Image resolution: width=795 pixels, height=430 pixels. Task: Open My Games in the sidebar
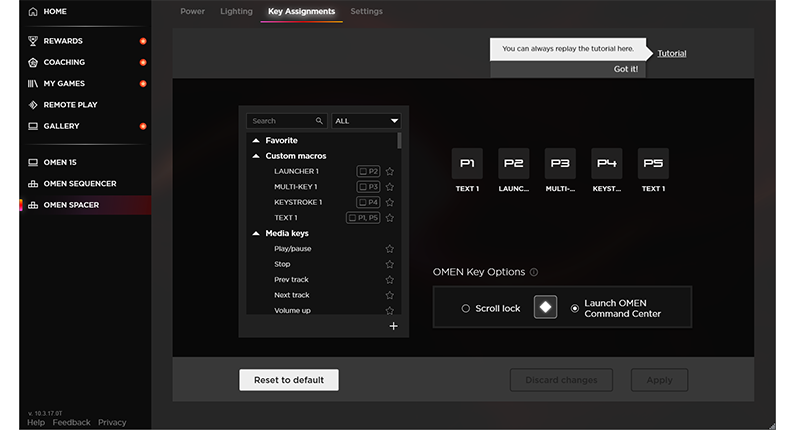[64, 83]
